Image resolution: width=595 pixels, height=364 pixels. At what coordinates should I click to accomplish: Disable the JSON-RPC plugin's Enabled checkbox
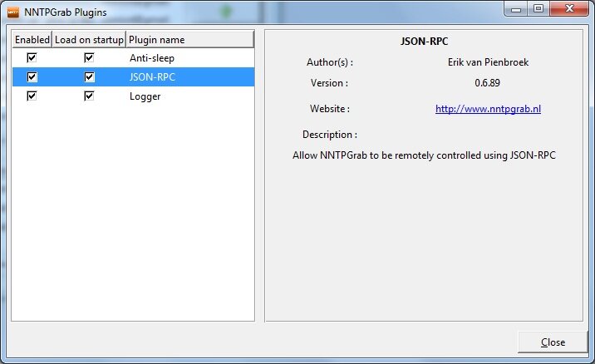[x=32, y=77]
